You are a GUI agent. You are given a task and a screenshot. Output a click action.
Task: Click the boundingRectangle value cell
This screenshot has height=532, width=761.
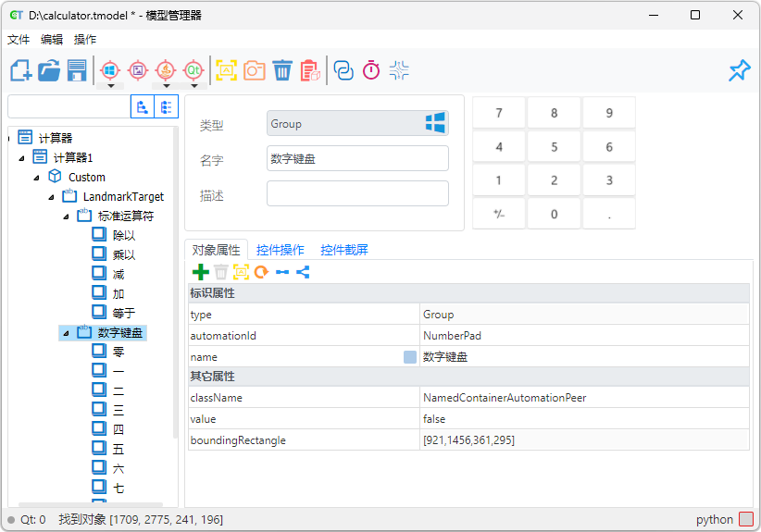click(x=584, y=440)
